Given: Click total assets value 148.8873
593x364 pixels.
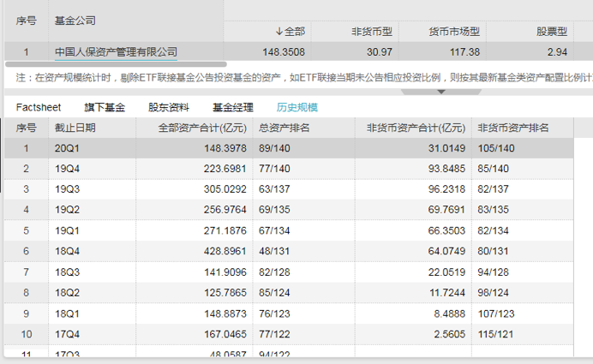Looking at the screenshot, I should (x=225, y=313).
